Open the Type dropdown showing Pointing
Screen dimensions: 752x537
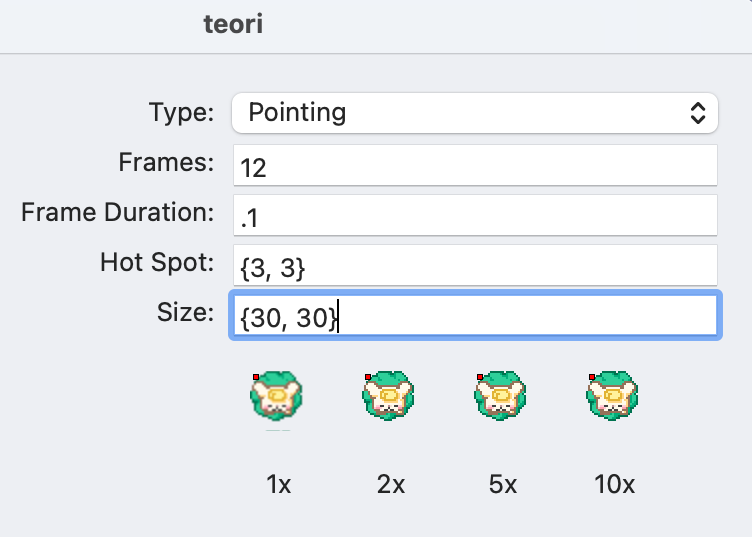(475, 113)
